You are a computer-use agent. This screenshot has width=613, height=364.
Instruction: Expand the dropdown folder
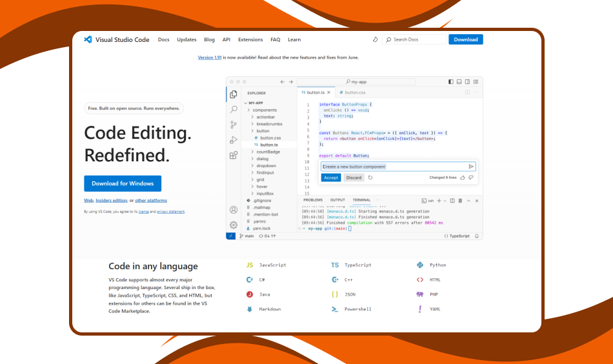click(x=263, y=166)
